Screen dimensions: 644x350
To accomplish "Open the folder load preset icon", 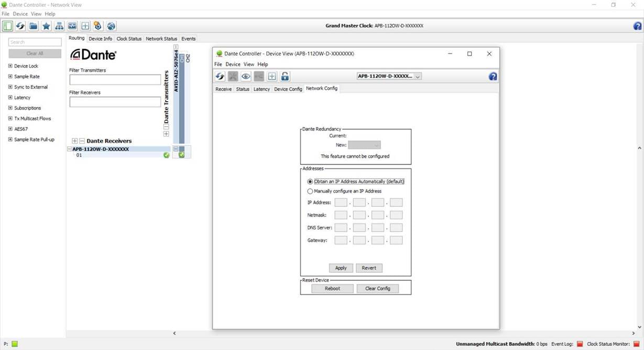I will coord(34,26).
